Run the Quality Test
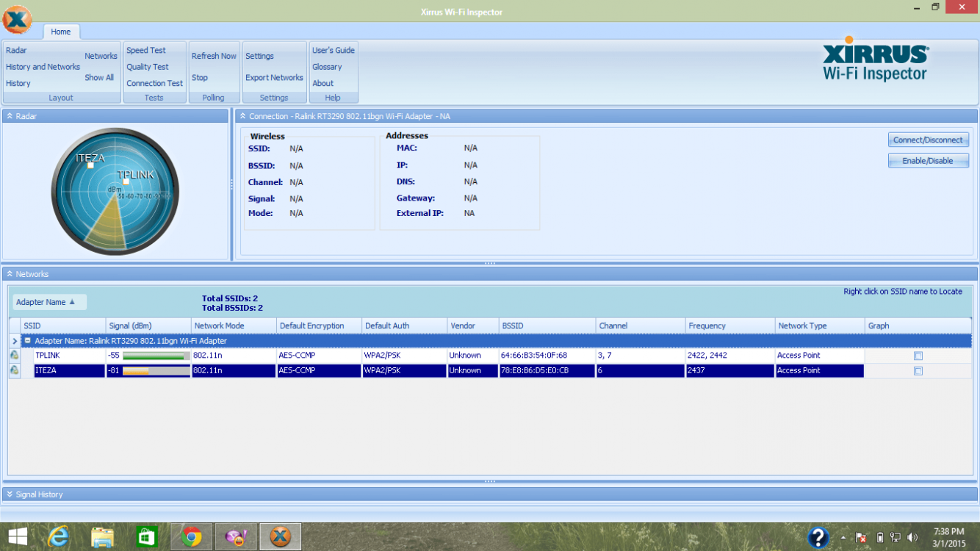Viewport: 980px width, 551px height. [148, 67]
